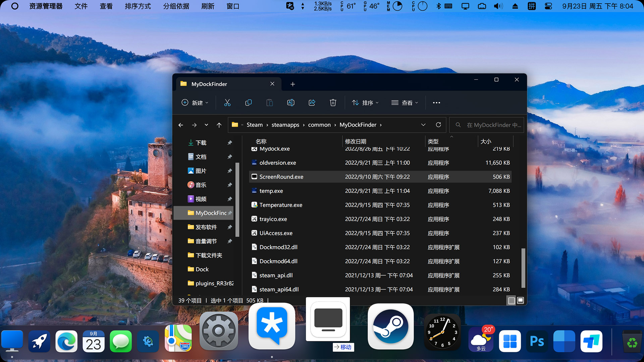
Task: Open the Recycle Bin in dock
Action: [632, 342]
